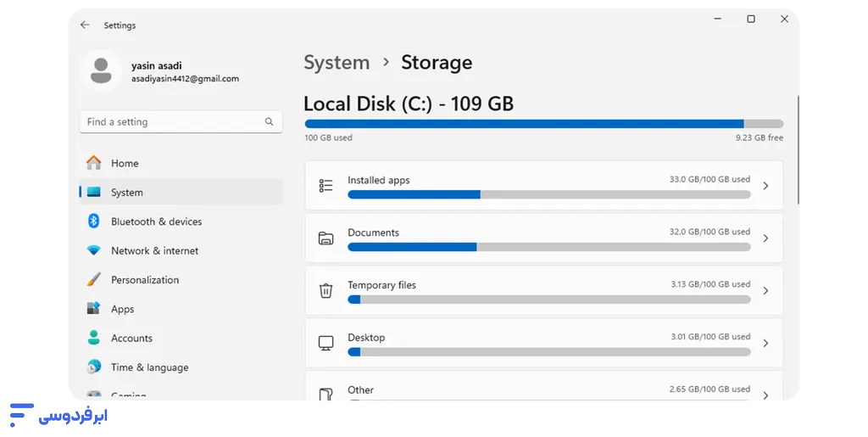
Task: Click System breadcrumb link
Action: click(x=337, y=63)
